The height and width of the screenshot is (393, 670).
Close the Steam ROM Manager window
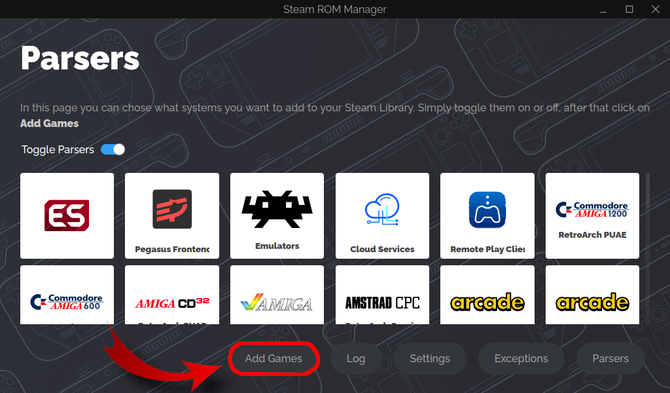[655, 9]
